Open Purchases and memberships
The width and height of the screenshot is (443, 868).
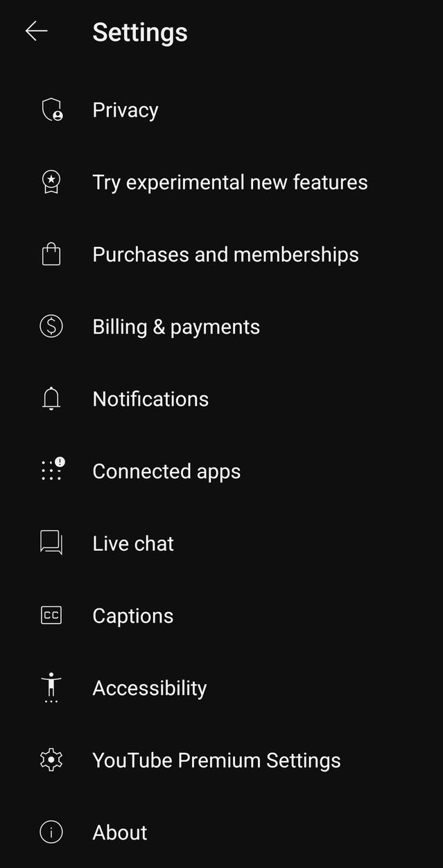[x=225, y=254]
